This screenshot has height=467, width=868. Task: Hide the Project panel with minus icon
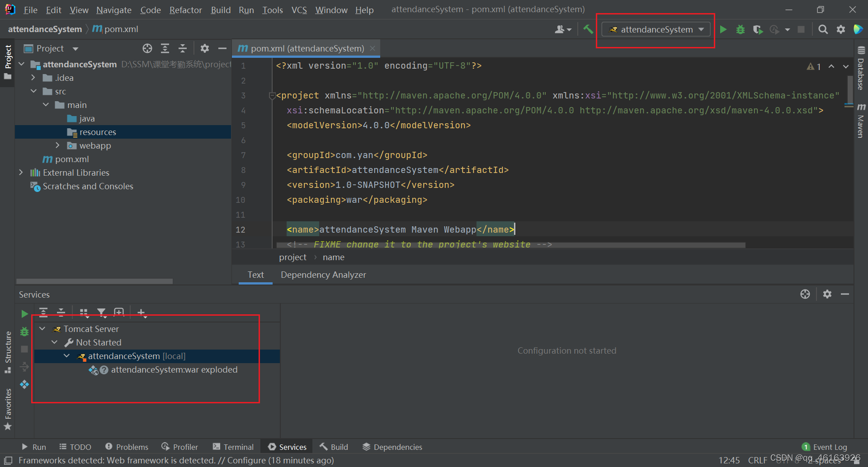click(x=222, y=48)
